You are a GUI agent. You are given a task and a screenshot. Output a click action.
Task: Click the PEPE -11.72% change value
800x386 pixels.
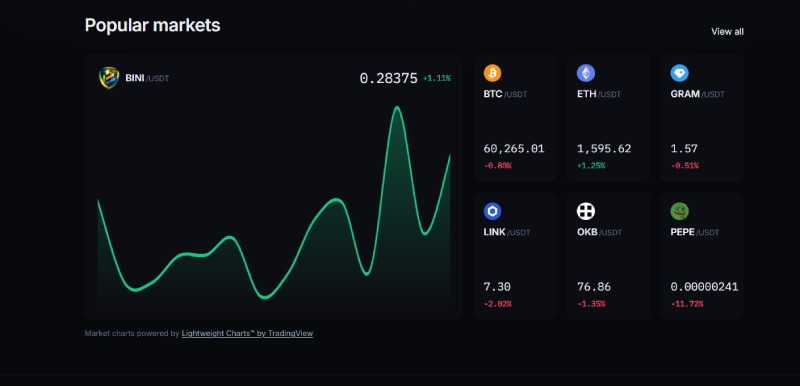[x=687, y=304]
